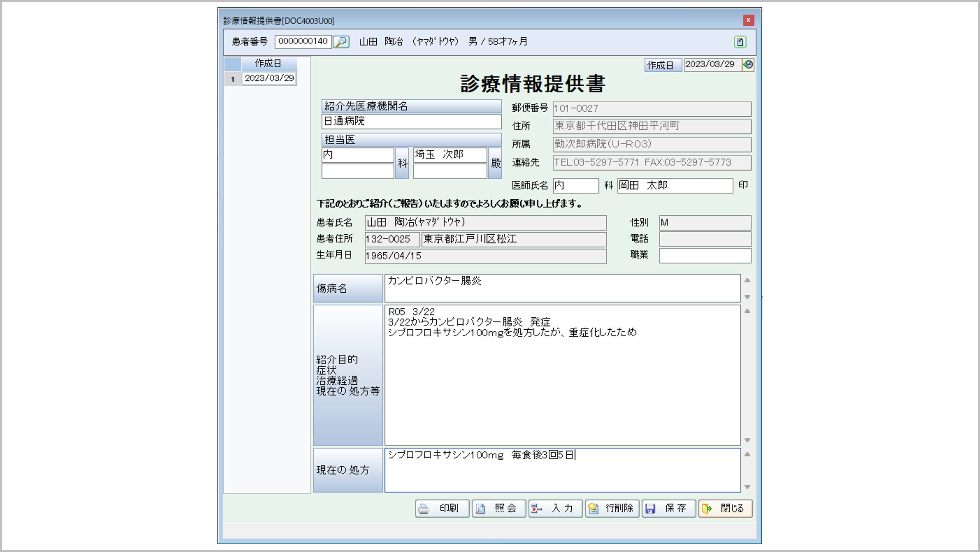Viewport: 980px width, 552px height.
Task: Click the 行削除 delete row button
Action: [x=612, y=509]
